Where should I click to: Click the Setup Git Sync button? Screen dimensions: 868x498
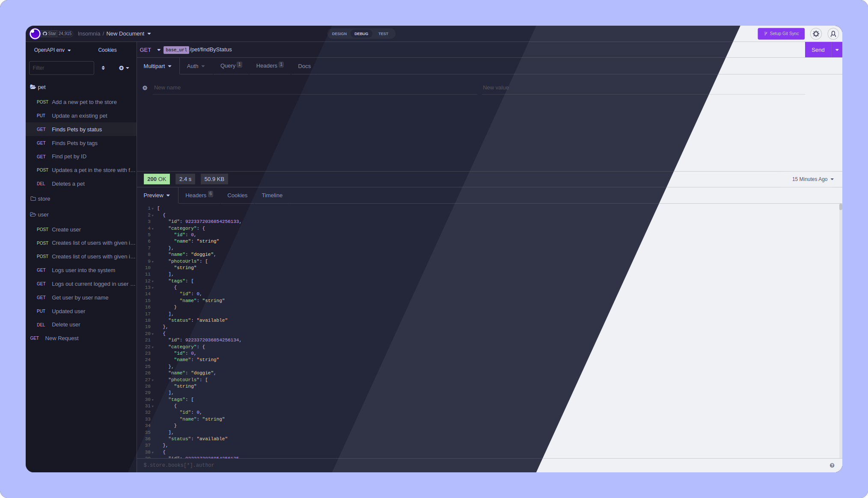(781, 34)
